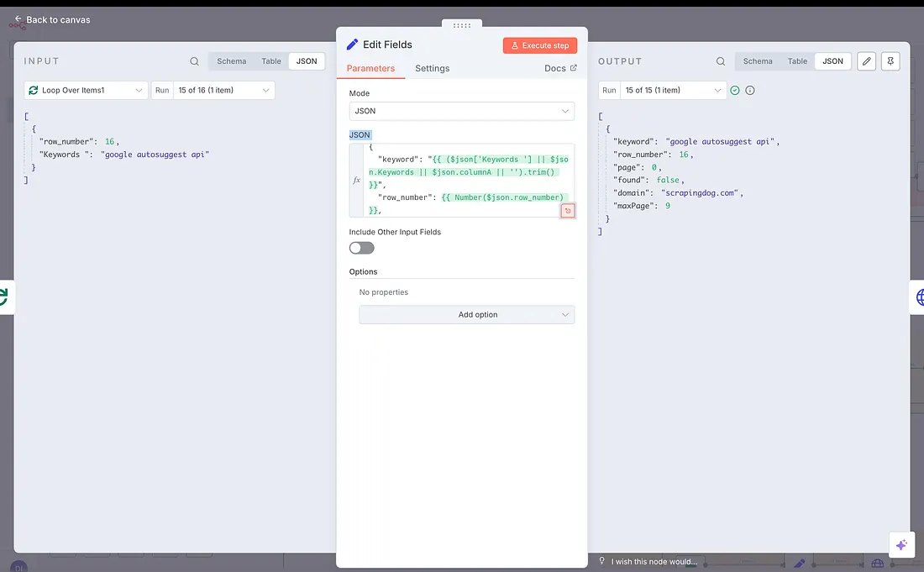Switch to the Settings tab
Screen dimensions: 924x572
[432, 69]
